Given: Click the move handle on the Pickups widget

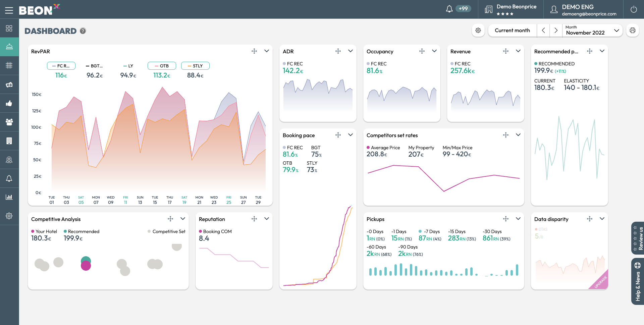Looking at the screenshot, I should [506, 219].
